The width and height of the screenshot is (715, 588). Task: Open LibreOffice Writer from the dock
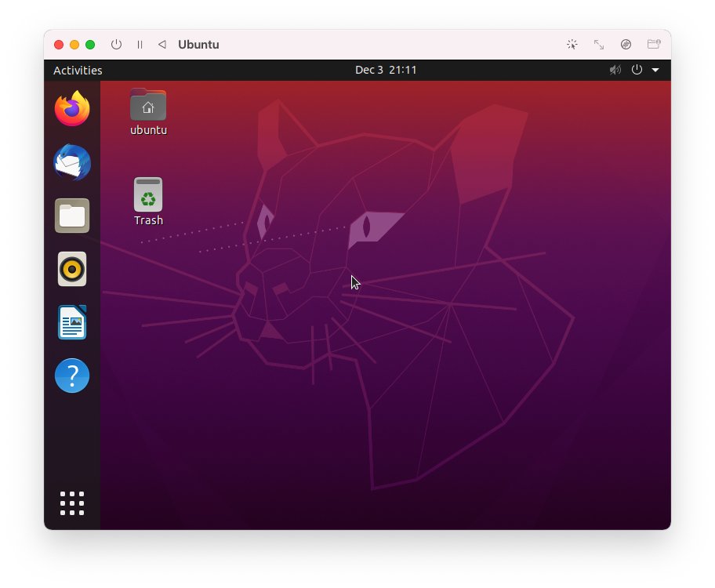coord(72,322)
